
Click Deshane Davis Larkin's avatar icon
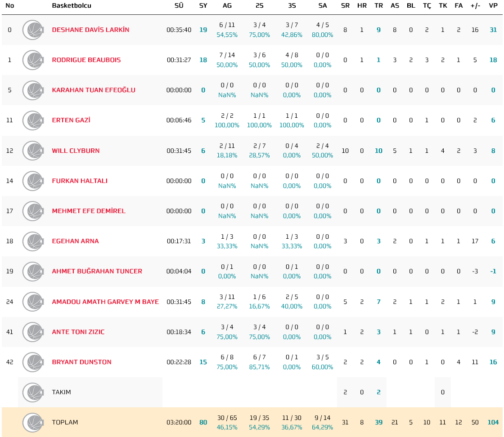click(33, 30)
